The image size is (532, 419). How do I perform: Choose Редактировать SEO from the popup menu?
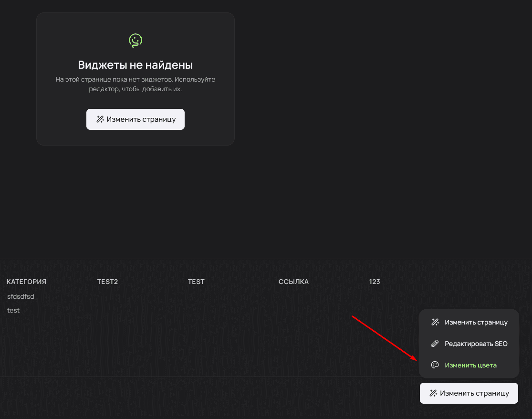point(476,344)
